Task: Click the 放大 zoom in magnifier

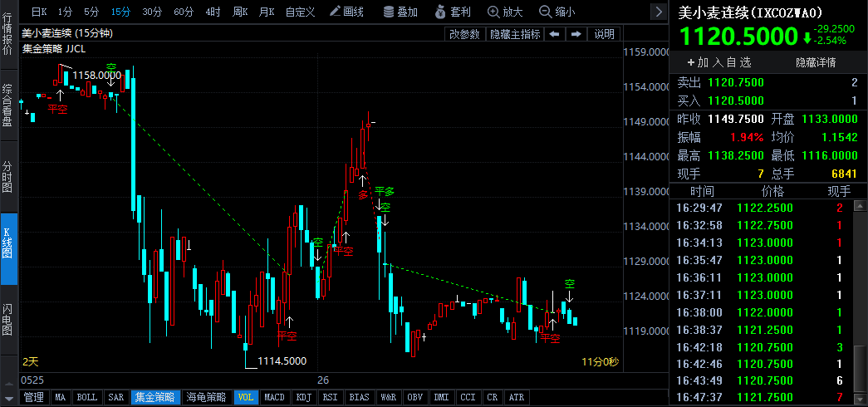Action: pos(505,11)
